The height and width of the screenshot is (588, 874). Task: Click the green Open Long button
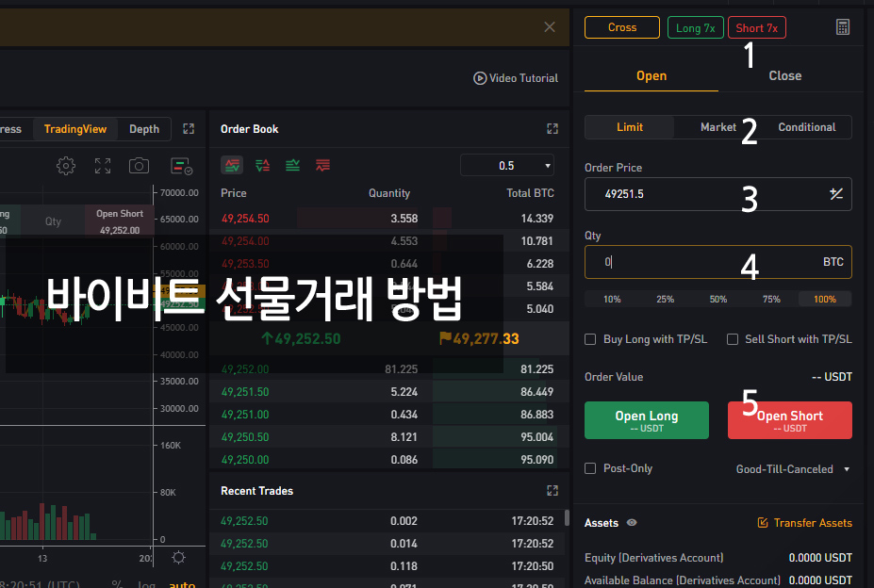[x=647, y=420]
